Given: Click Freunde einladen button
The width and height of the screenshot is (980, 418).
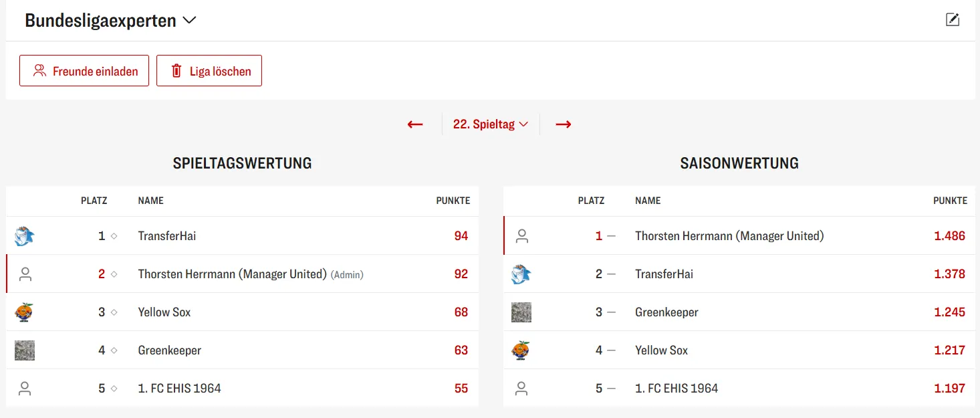Looking at the screenshot, I should pos(84,71).
